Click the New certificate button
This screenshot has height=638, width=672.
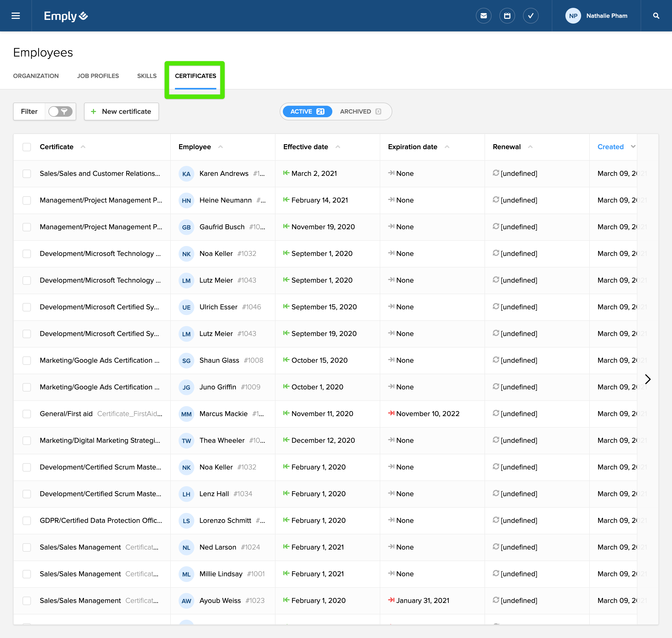[121, 111]
